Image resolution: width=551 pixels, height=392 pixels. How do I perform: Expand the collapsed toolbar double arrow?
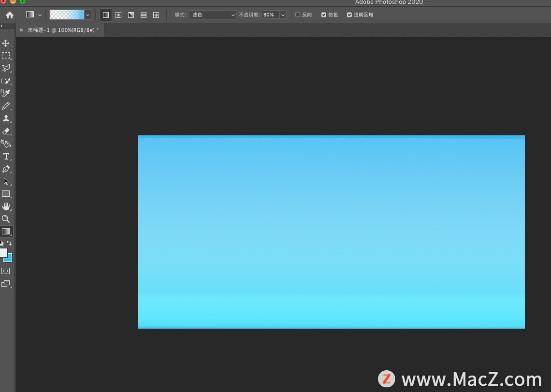[1, 26]
